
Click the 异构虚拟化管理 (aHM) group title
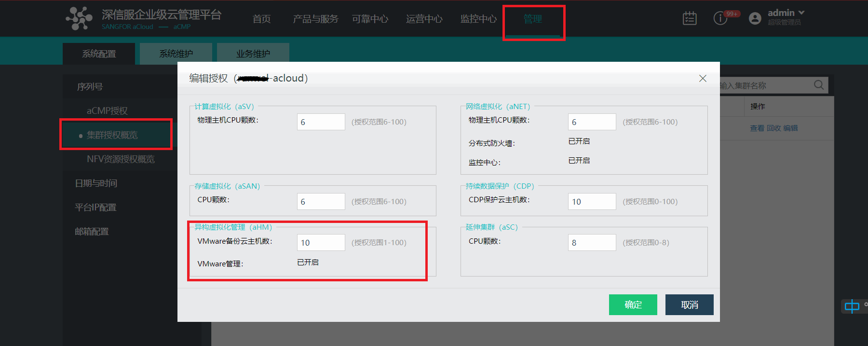point(233,227)
